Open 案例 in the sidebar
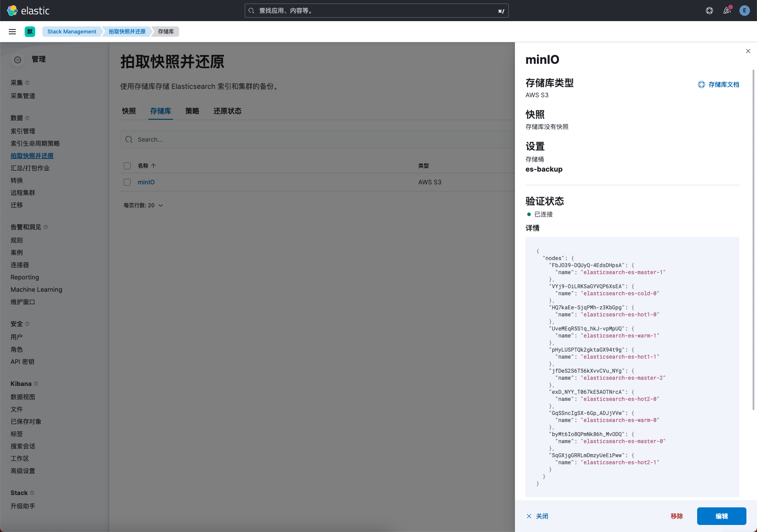Image resolution: width=757 pixels, height=532 pixels. [x=17, y=253]
